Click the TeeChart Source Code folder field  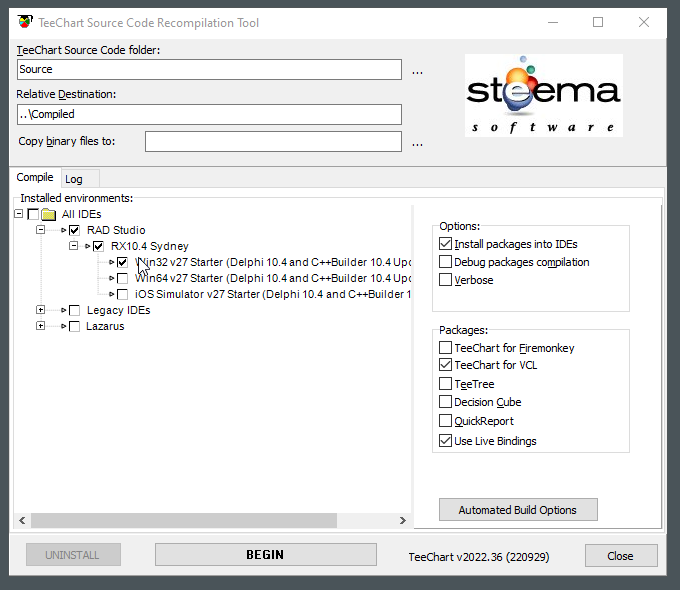(209, 69)
